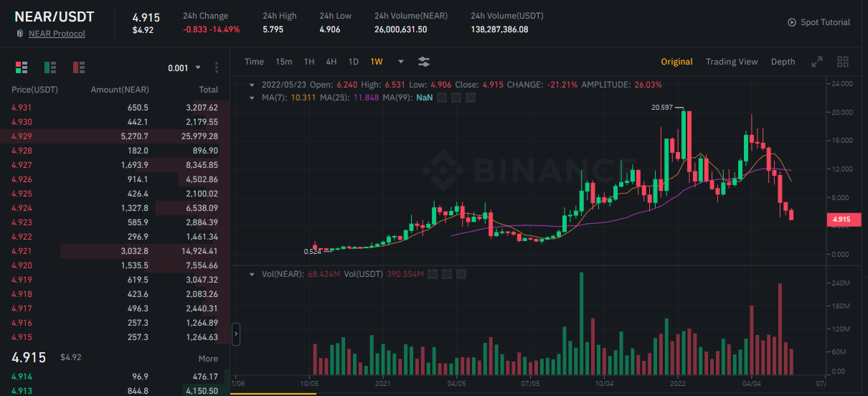868x396 pixels.
Task: Click the MA(7) value 10.311
Action: click(305, 97)
